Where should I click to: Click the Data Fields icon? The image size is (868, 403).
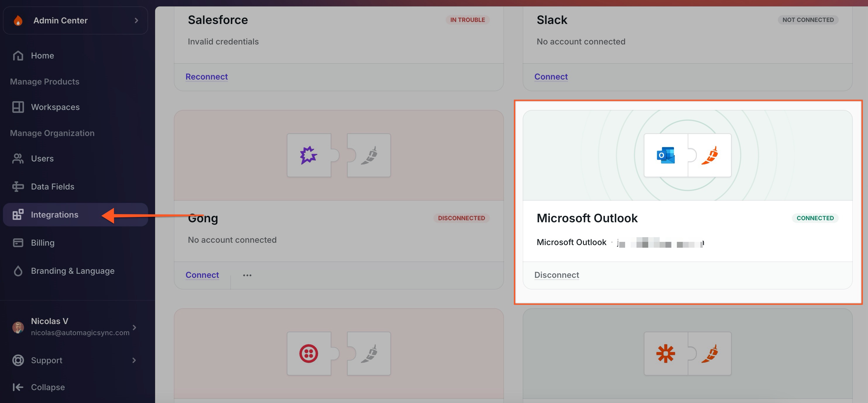pyautogui.click(x=18, y=187)
